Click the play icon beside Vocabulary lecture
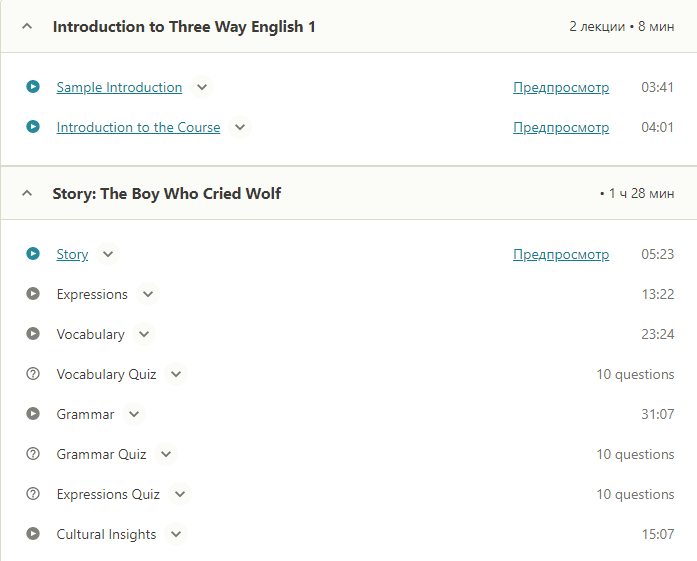This screenshot has width=697, height=561. click(33, 334)
